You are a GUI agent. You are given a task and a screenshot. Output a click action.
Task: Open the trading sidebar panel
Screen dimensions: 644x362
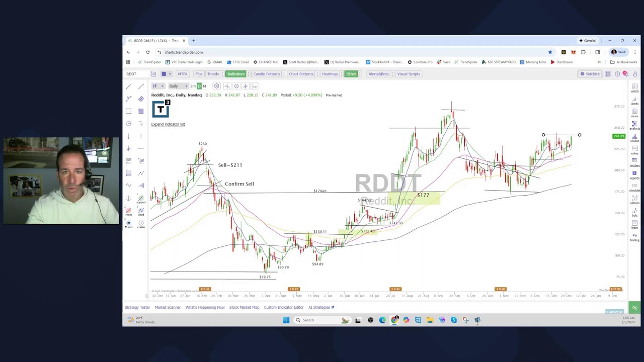point(634,236)
